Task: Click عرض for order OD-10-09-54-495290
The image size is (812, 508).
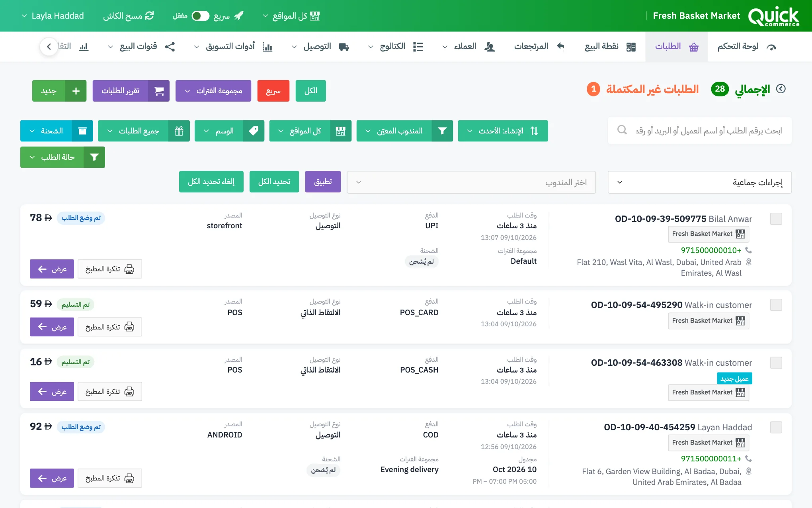Action: point(52,327)
